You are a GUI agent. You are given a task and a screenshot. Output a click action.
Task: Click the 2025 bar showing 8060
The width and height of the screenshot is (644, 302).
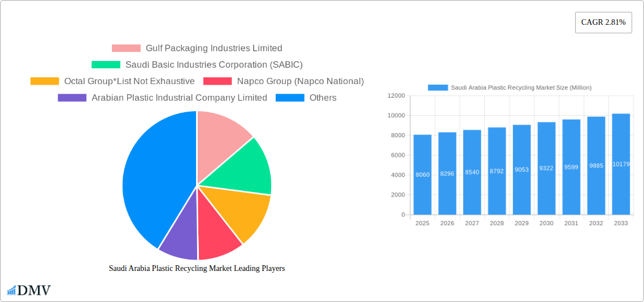423,175
